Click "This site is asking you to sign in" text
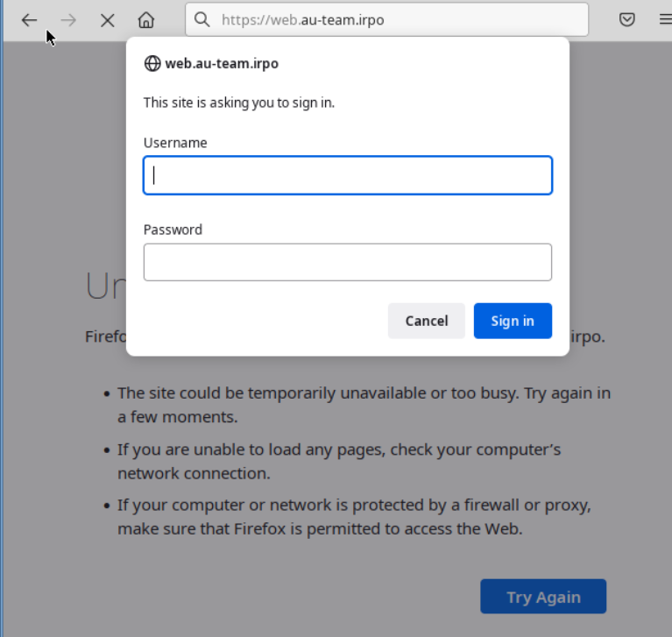Screen dimensions: 672x637 pyautogui.click(x=239, y=103)
